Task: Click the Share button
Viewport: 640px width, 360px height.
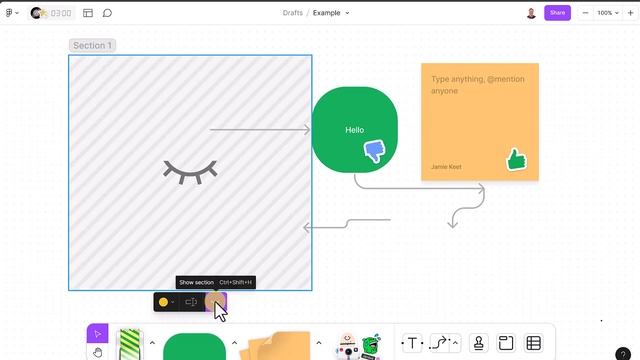Action: click(557, 13)
